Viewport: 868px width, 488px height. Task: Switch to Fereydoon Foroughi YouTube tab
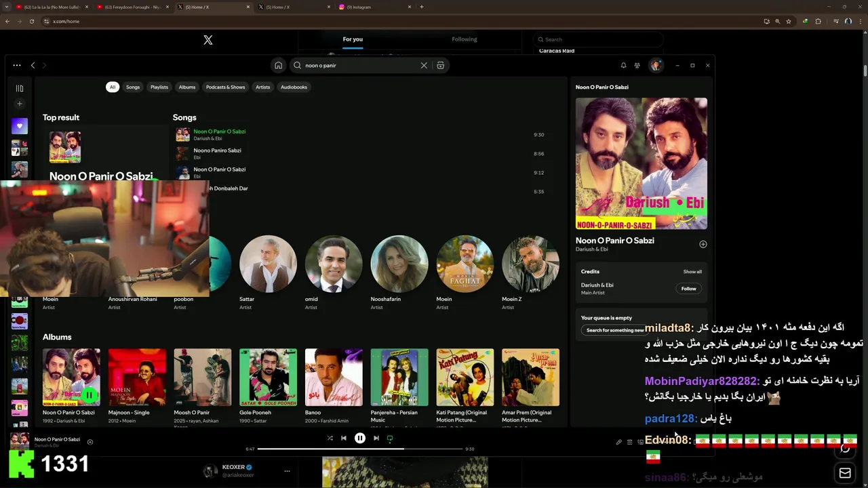pyautogui.click(x=132, y=7)
